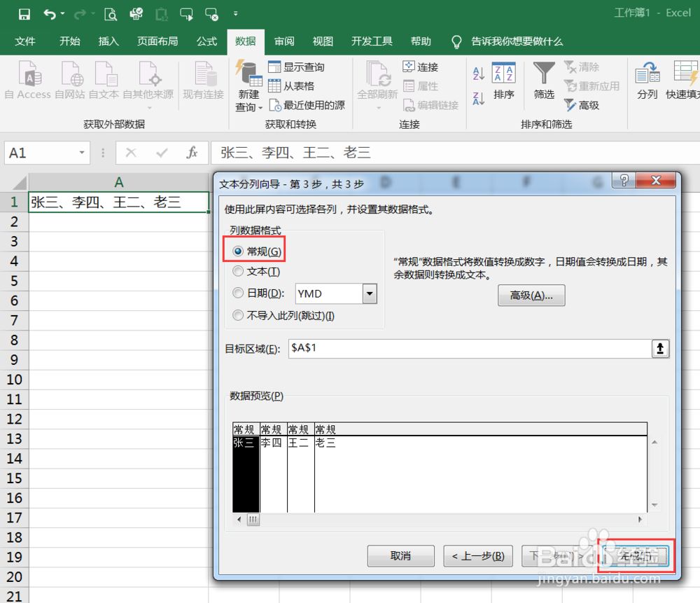Expand the Customize Quick Access Toolbar arrow
The width and height of the screenshot is (700, 603).
pyautogui.click(x=235, y=14)
